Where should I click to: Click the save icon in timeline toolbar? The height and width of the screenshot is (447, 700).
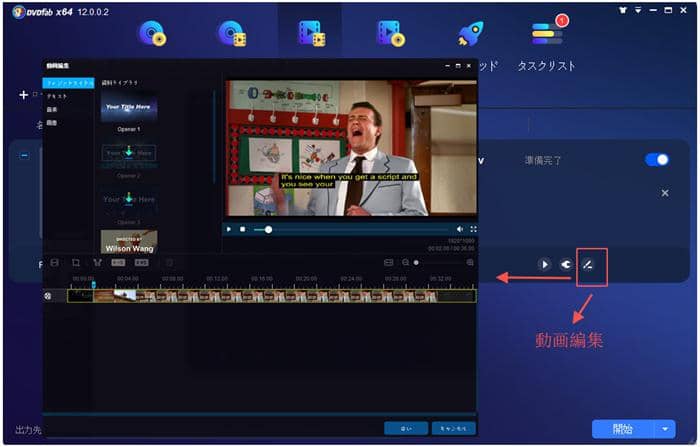click(54, 263)
